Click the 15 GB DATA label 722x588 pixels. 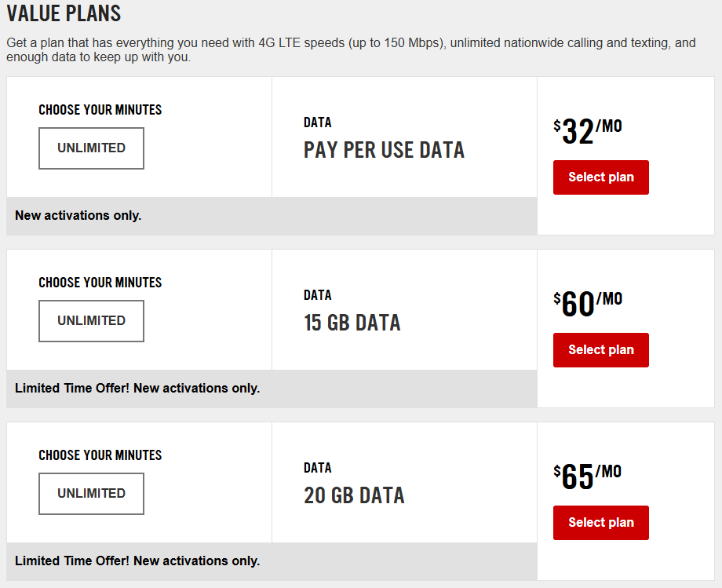(352, 323)
